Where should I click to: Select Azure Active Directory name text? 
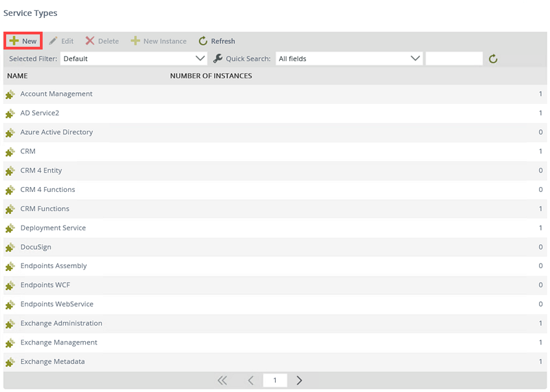tap(56, 132)
